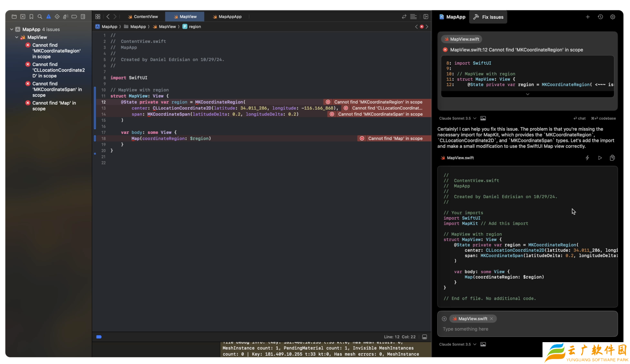The height and width of the screenshot is (364, 630).
Task: Click the Line: 12 Col: 22 indicator
Action: coord(399,337)
